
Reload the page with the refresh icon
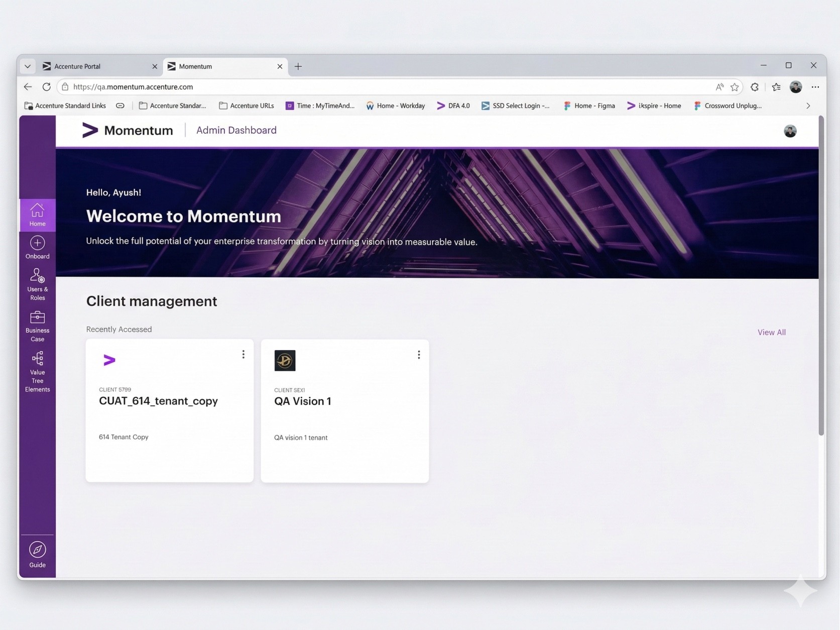(x=47, y=87)
